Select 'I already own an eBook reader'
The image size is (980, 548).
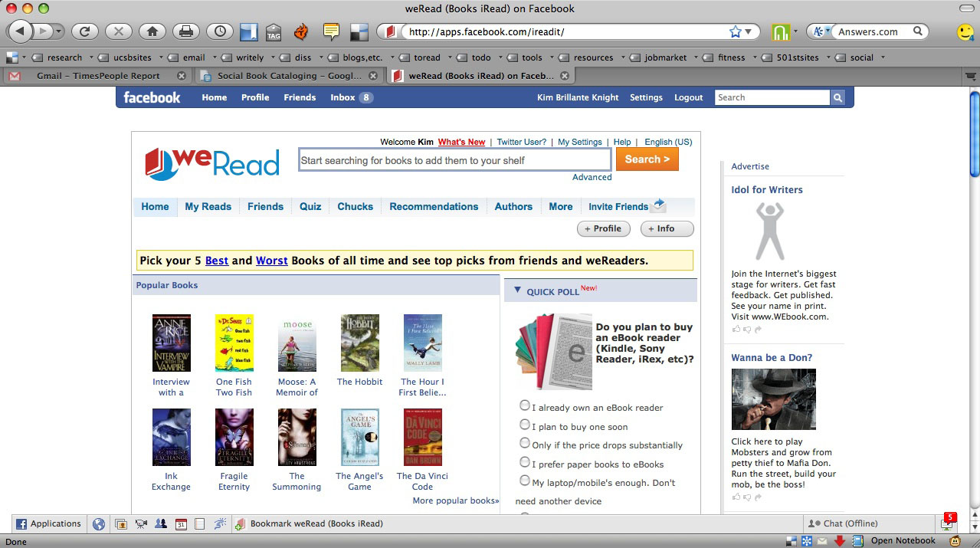click(525, 405)
